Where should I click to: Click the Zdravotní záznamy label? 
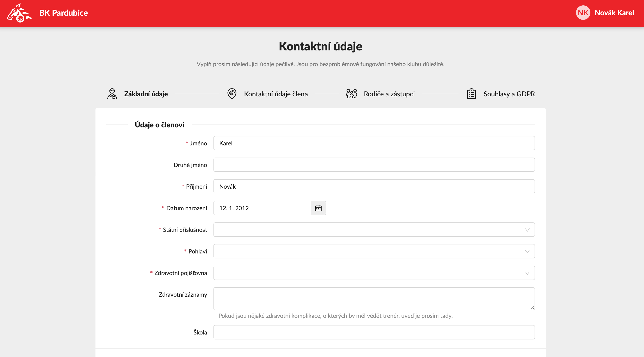point(183,295)
